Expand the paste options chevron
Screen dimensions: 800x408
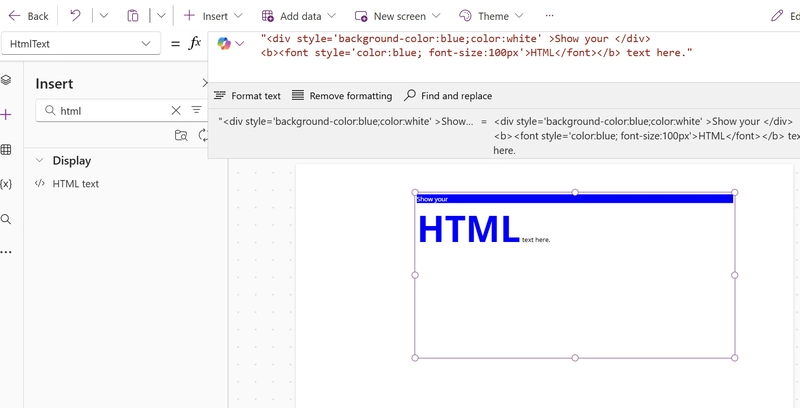coord(161,16)
